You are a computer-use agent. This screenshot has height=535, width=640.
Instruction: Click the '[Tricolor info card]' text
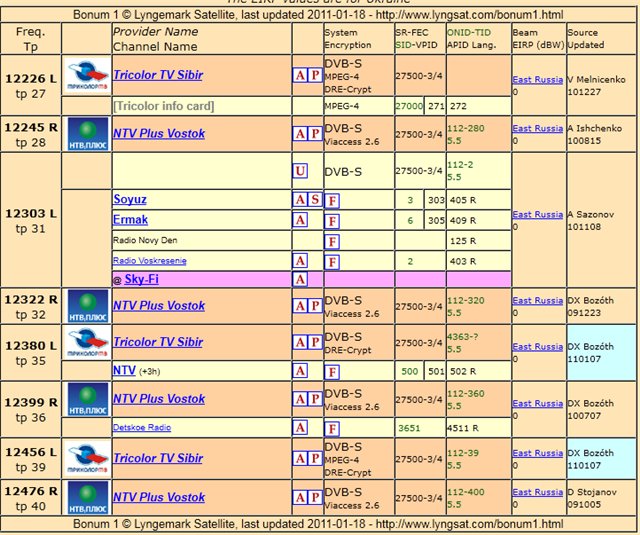click(x=164, y=106)
